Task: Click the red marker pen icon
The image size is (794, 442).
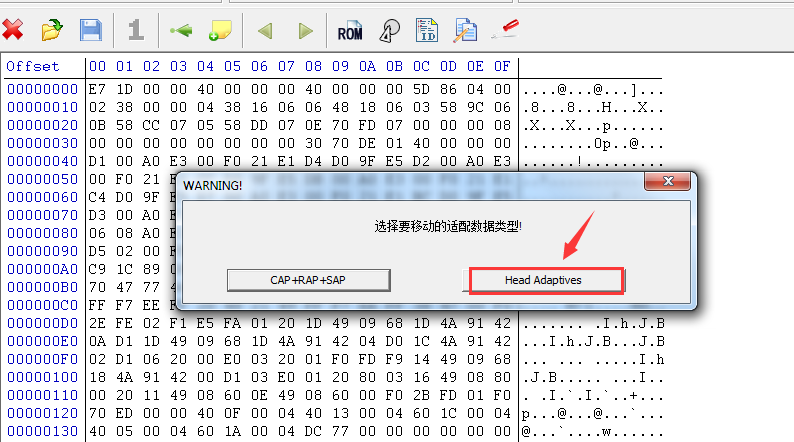Action: pos(507,30)
